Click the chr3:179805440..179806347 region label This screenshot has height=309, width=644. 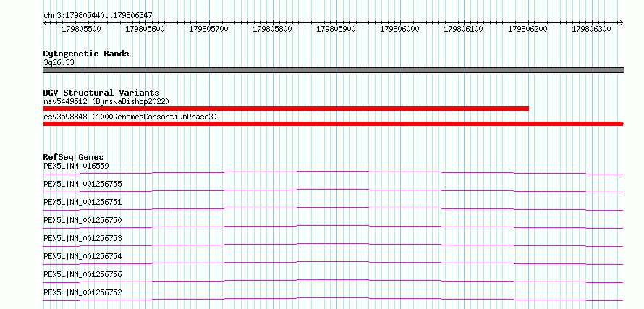point(98,15)
